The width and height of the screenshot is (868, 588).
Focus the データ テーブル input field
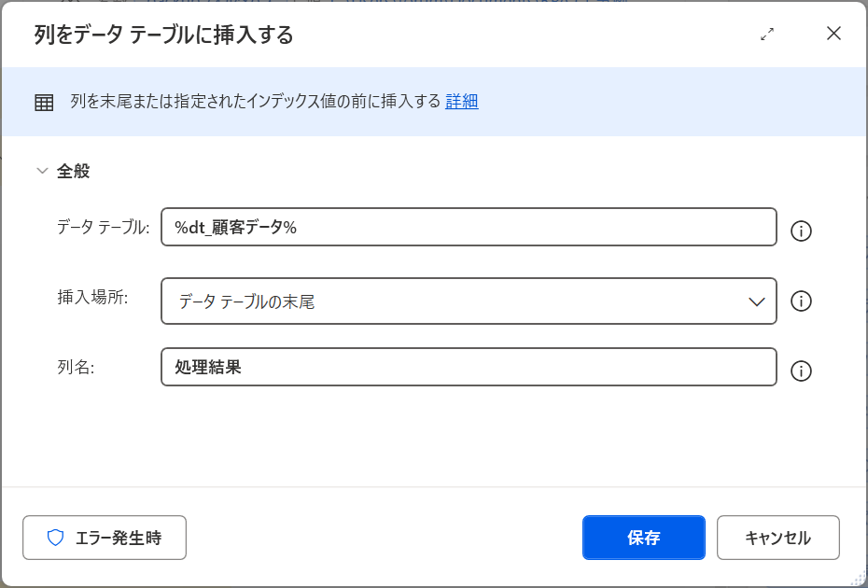point(469,227)
